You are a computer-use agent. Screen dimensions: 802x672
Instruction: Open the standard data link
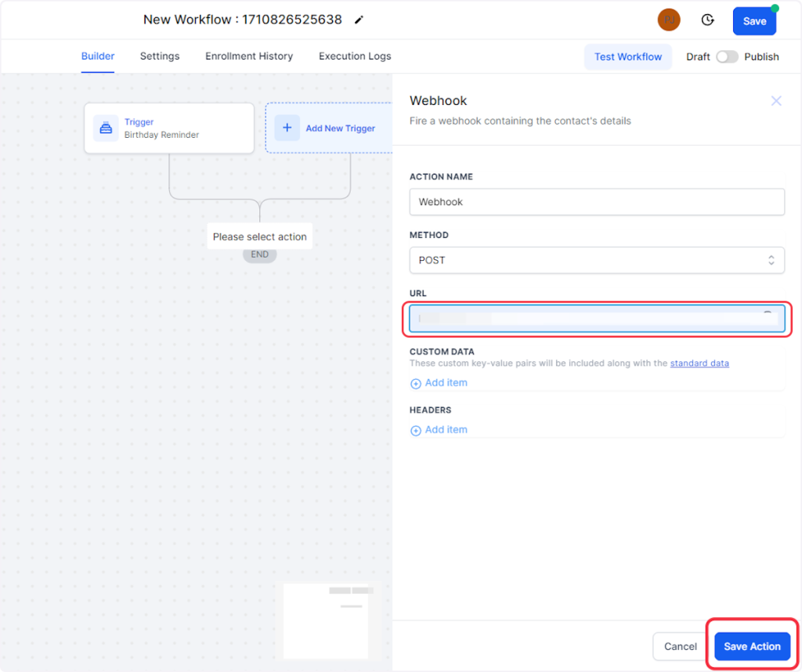tap(699, 363)
